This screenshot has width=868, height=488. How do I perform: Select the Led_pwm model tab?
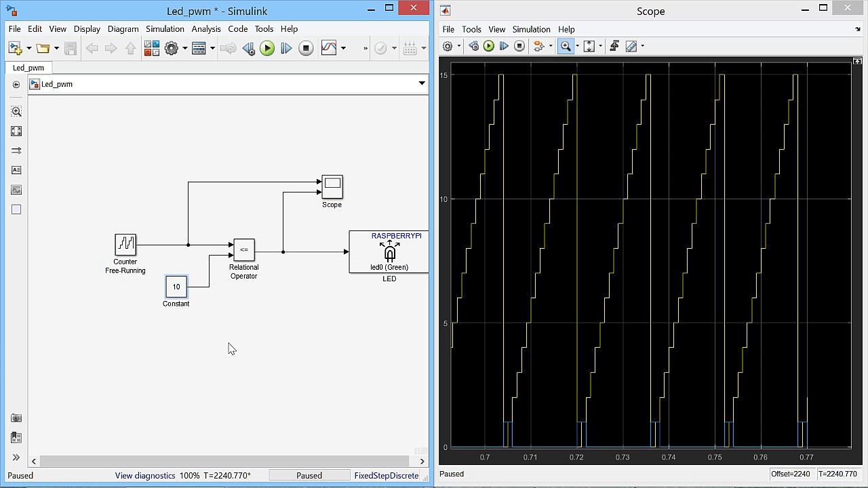(28, 68)
